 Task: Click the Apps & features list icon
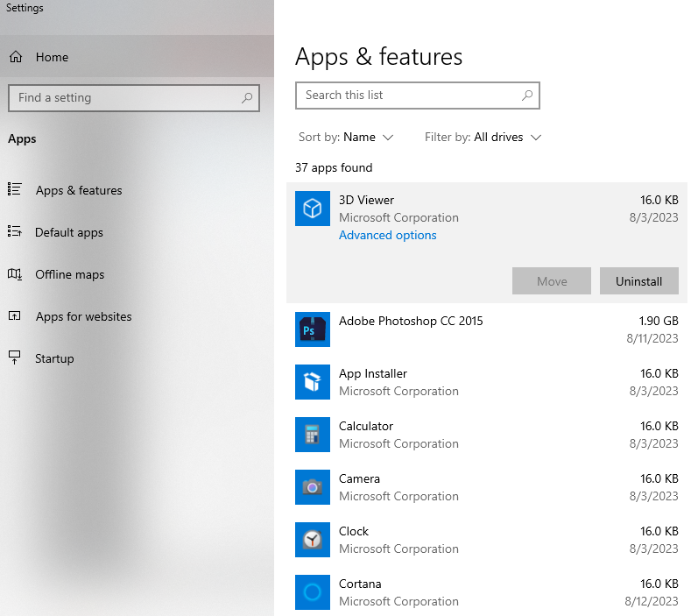coord(14,189)
